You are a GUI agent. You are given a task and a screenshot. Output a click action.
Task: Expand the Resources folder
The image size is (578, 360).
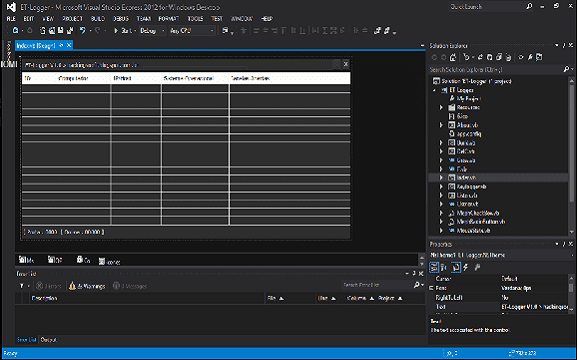pyautogui.click(x=441, y=107)
